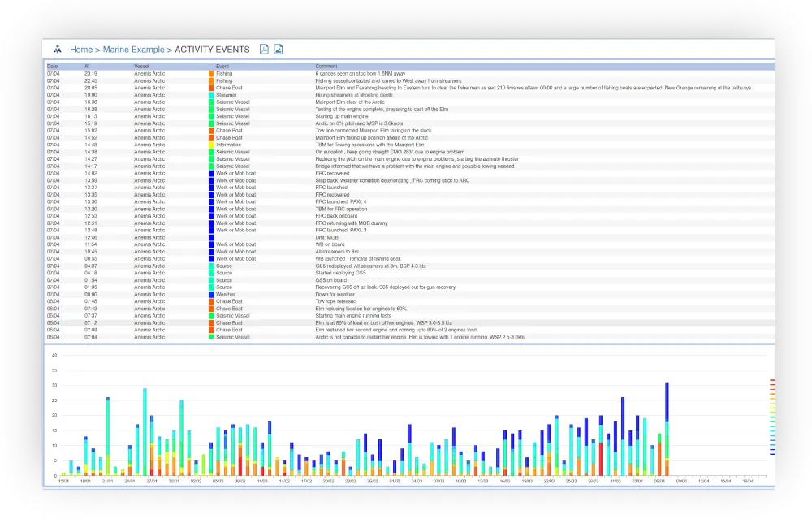Click the 21/01 label on chart axis
Screen dimensions: 812x523
[107, 481]
